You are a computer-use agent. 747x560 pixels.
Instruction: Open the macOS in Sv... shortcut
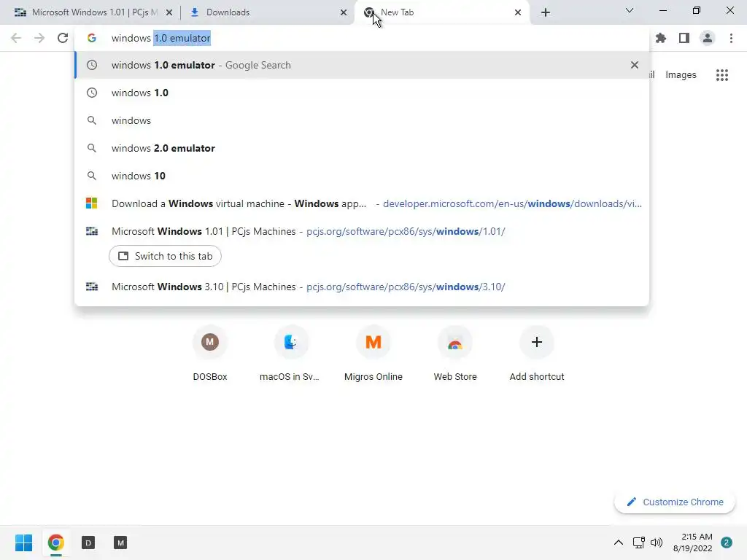(x=290, y=354)
